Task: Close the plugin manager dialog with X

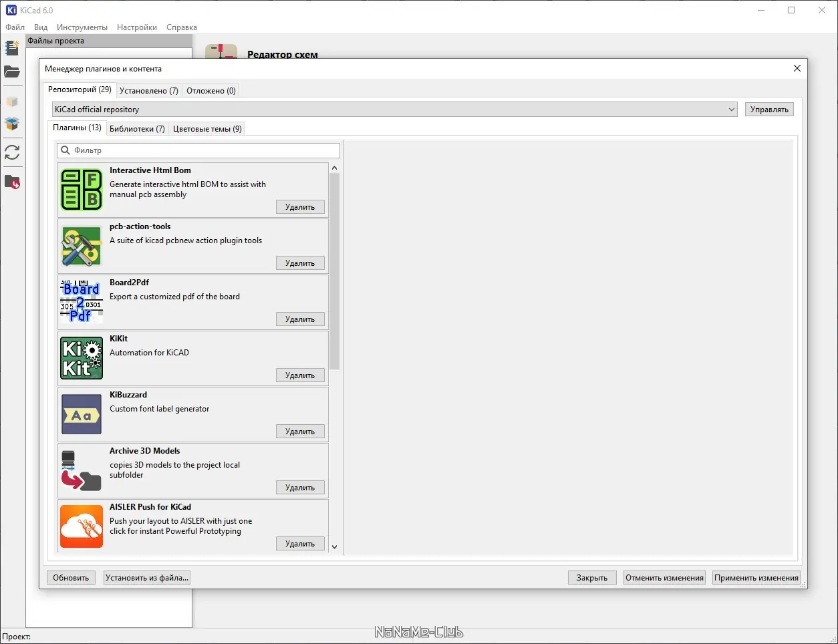Action: pos(797,68)
